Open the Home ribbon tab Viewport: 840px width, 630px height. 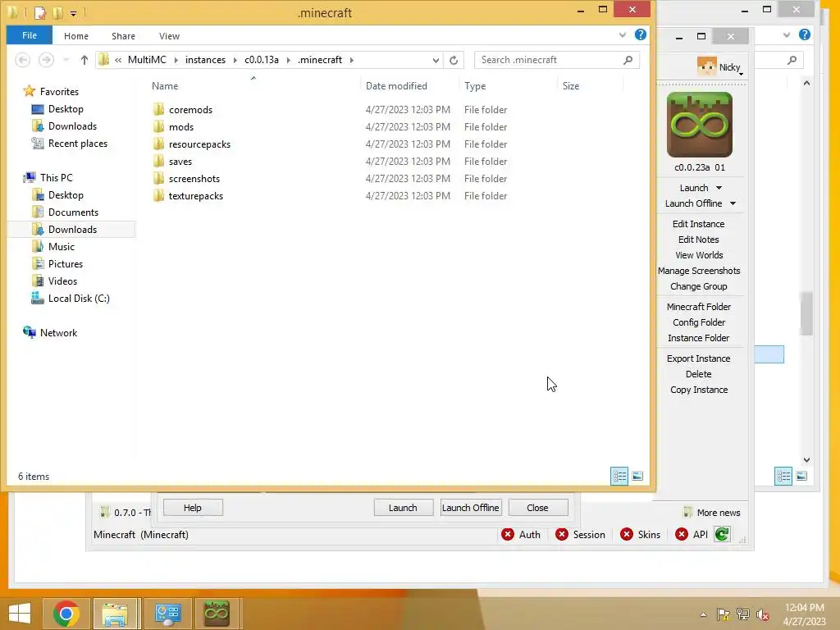[76, 36]
